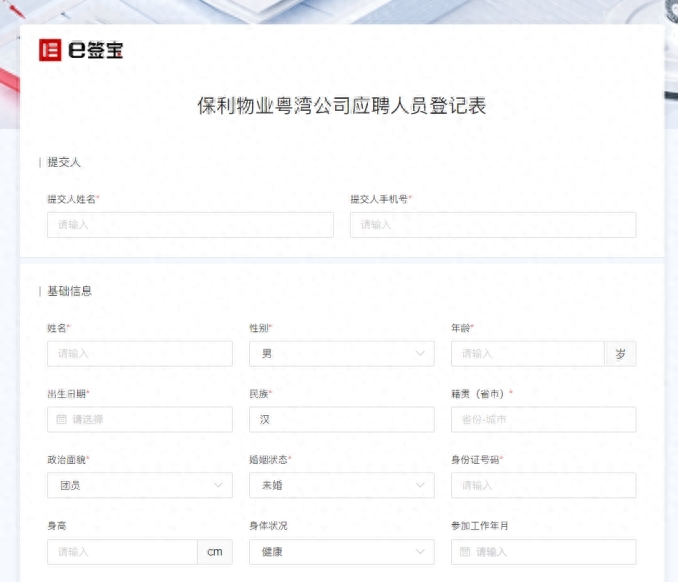Select the 籍贯 省份-城市 field

coord(544,419)
